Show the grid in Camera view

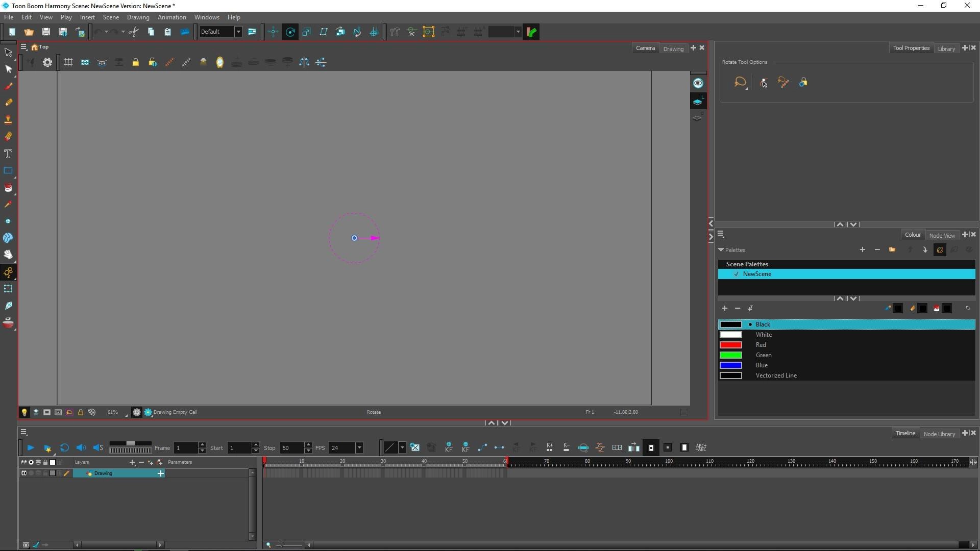(x=68, y=62)
